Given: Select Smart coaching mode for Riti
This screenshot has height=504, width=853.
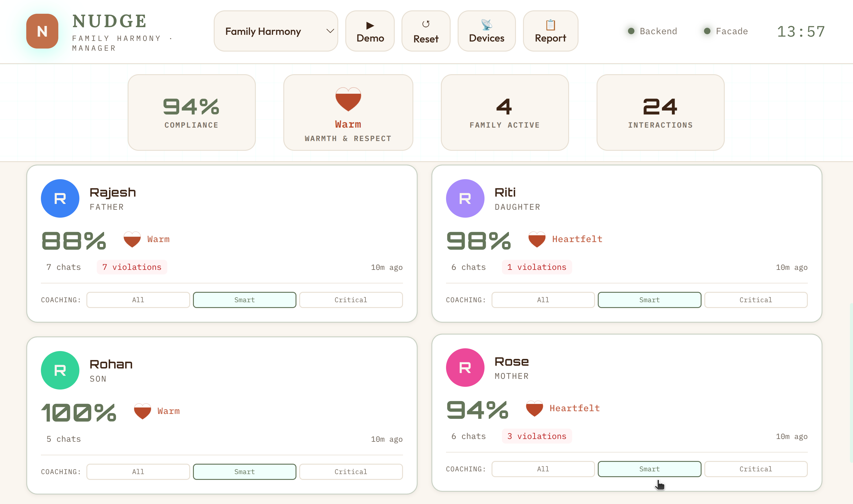Looking at the screenshot, I should pyautogui.click(x=649, y=300).
